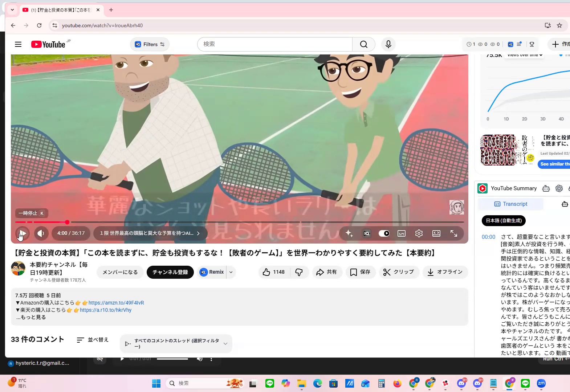Enter full screen mode

tap(454, 233)
